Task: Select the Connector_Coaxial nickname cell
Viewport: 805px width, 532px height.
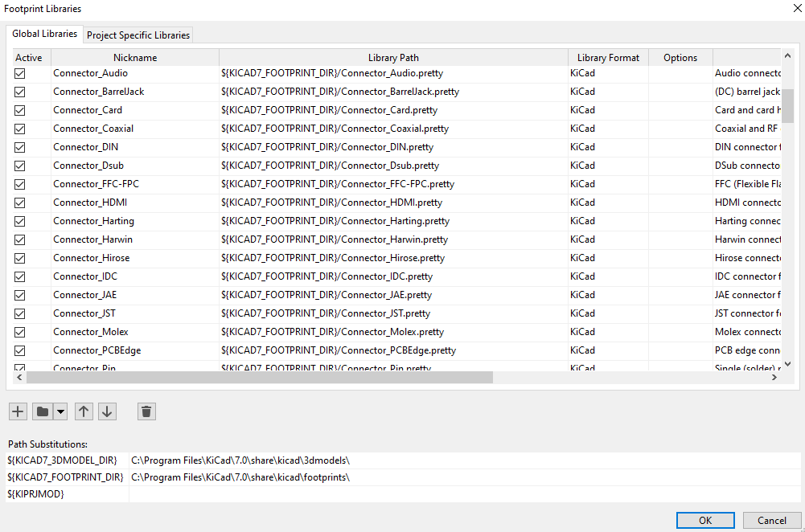Action: [135, 129]
